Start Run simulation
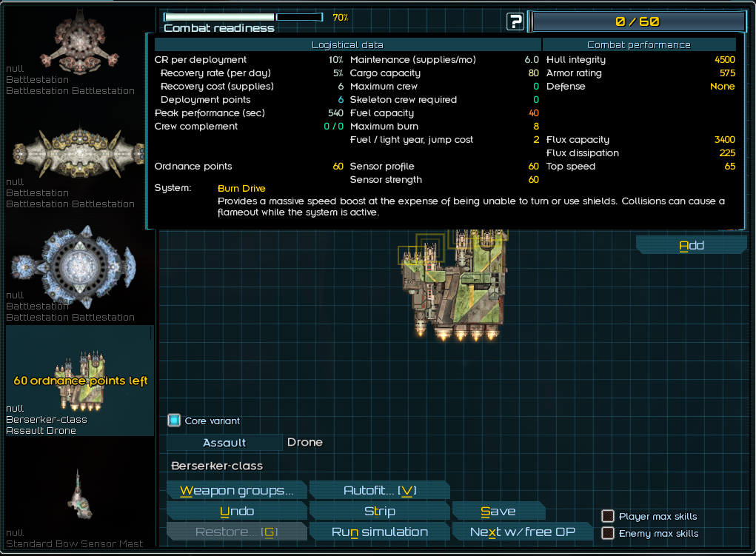756x556 pixels. [380, 532]
